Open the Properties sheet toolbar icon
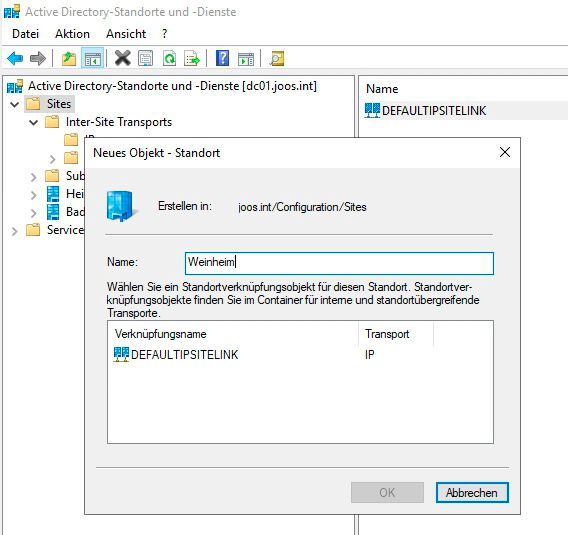This screenshot has height=535, width=568. pos(146,59)
